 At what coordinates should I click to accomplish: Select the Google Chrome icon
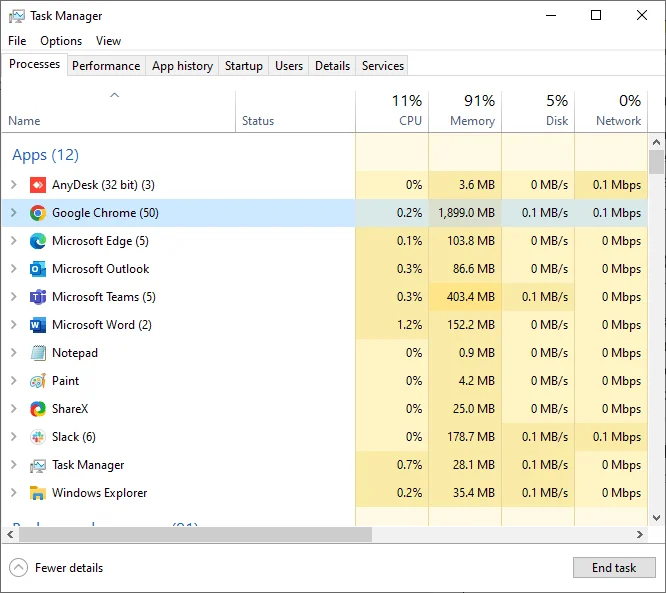pos(38,213)
